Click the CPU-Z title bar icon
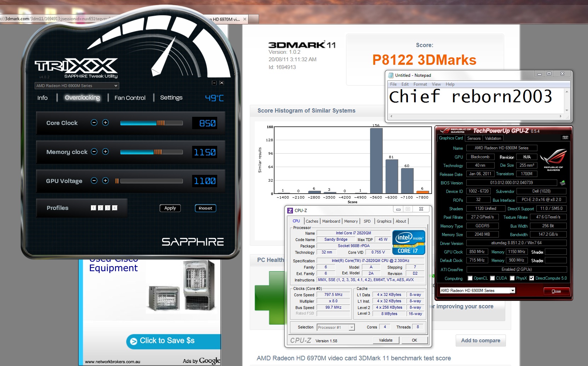 [x=290, y=210]
